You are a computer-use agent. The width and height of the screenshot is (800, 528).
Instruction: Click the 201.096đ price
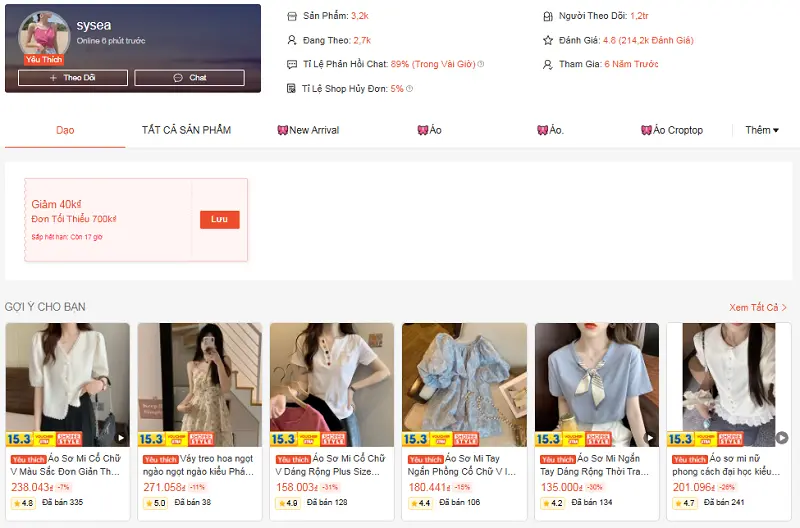pos(693,488)
